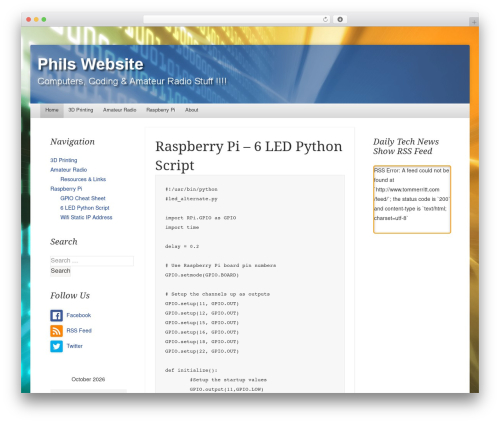This screenshot has width=500, height=423.
Task: Click the blue Twitter bird icon
Action: (56, 346)
